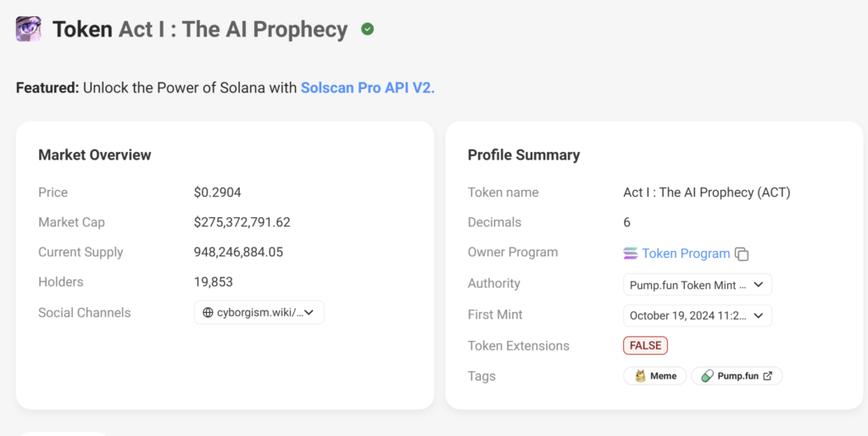Click the Profile Summary heading
868x436 pixels.
pyautogui.click(x=523, y=155)
